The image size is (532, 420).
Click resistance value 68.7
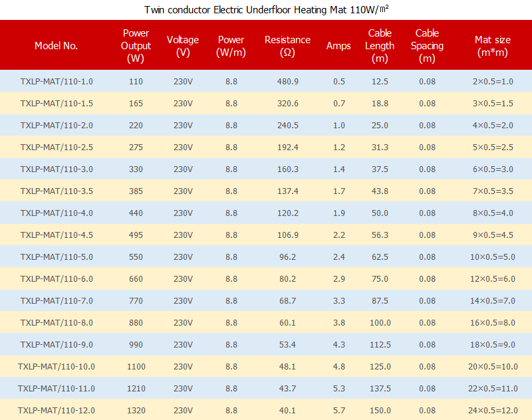click(x=287, y=300)
